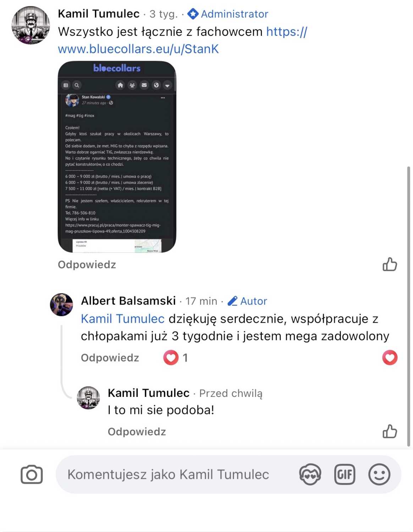Screen dimensions: 413x532
Task: Toggle heart reaction on Albert's comment
Action: click(390, 358)
